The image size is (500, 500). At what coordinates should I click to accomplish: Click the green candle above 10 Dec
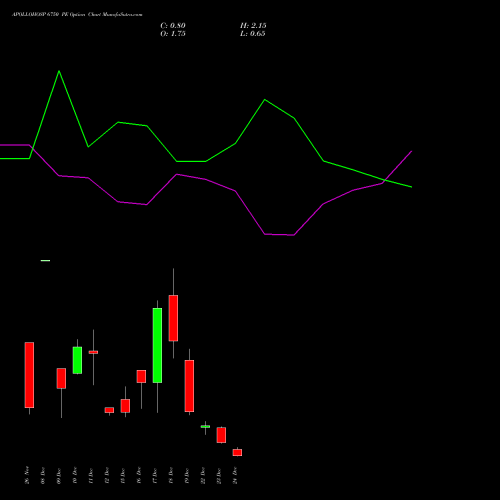click(77, 360)
